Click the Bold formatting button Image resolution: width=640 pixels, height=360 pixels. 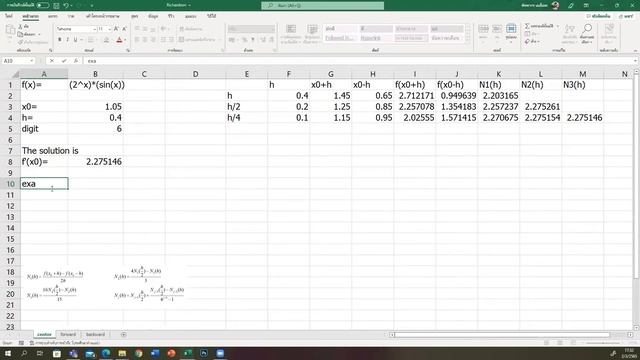click(x=60, y=40)
